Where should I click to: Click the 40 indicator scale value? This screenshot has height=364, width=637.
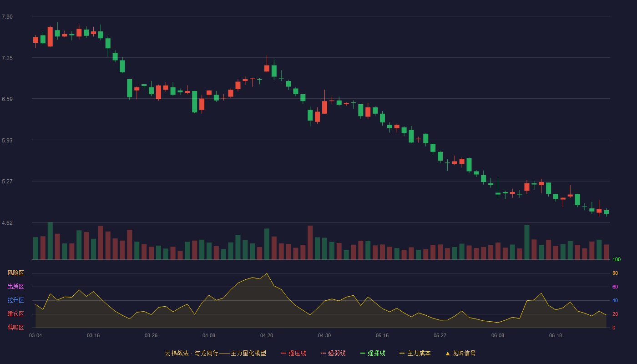(x=615, y=301)
